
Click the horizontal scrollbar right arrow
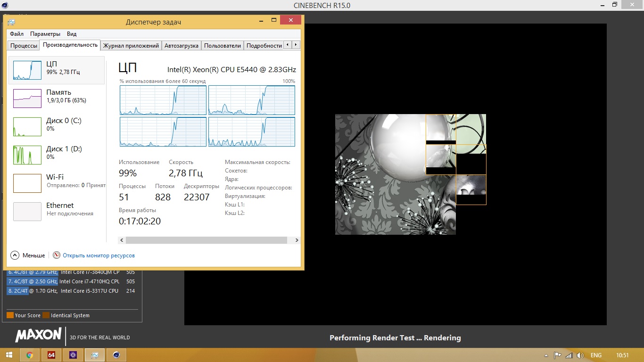click(x=297, y=240)
